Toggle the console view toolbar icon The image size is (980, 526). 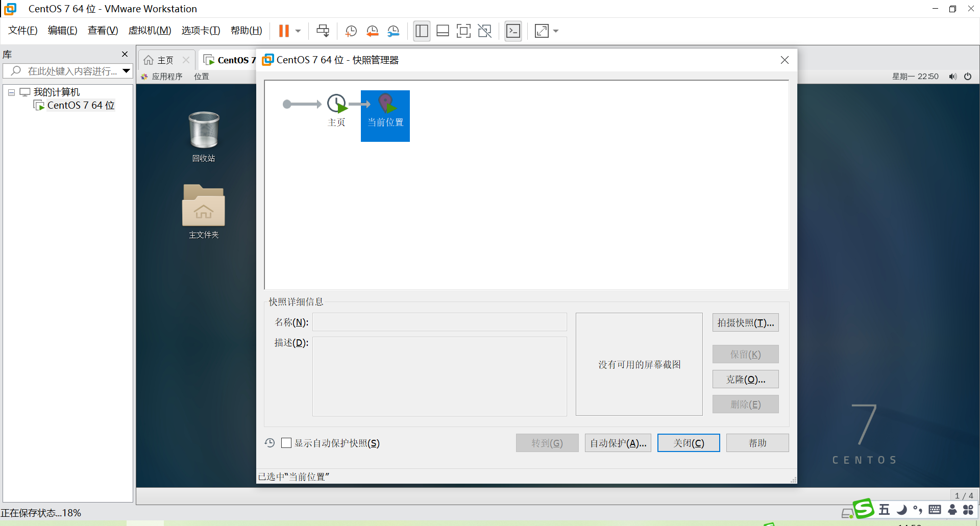pos(513,31)
